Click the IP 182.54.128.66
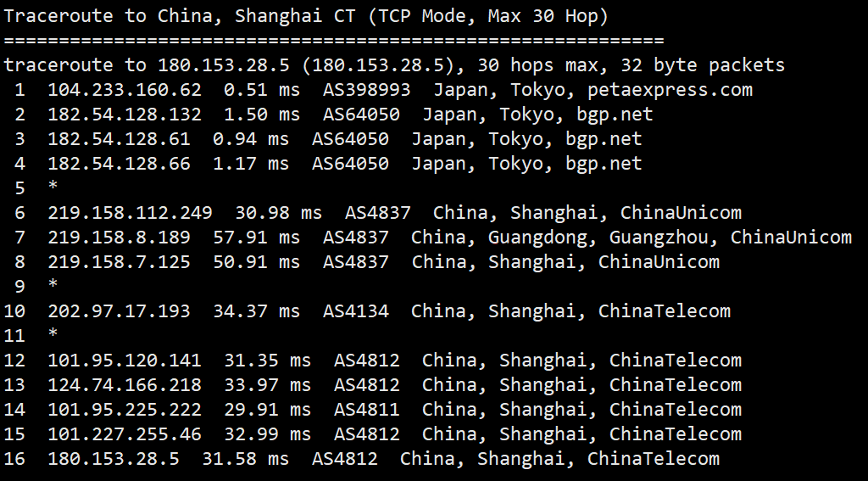The width and height of the screenshot is (868, 481). pos(119,163)
